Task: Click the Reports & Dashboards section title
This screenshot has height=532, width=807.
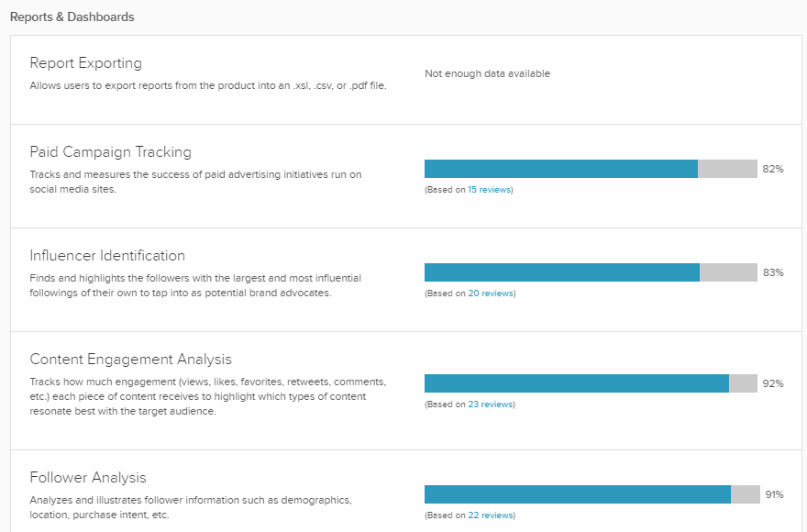Action: [72, 17]
